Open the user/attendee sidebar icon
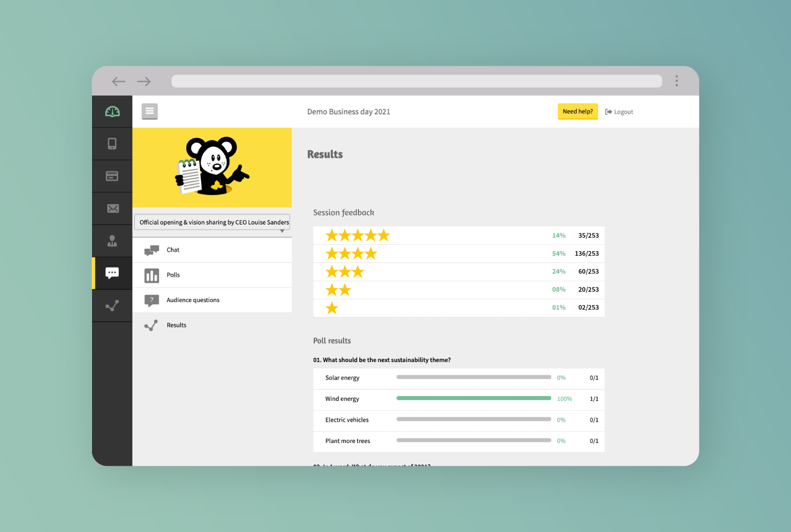Viewport: 791px width, 532px height. 112,241
